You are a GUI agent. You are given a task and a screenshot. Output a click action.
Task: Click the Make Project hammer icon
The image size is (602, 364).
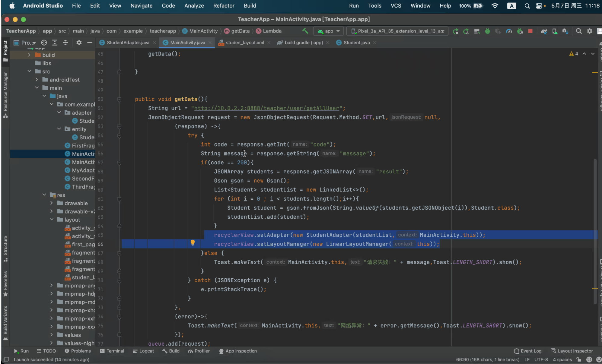point(305,31)
